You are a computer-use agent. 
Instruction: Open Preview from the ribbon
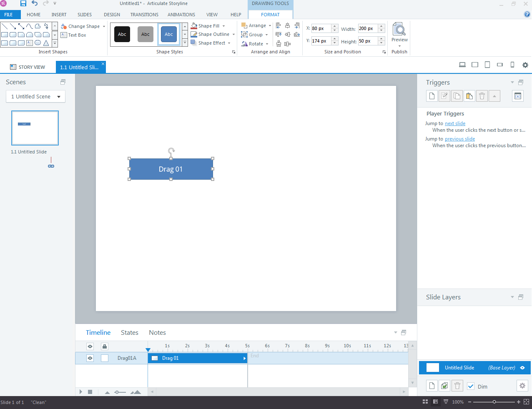coord(399,33)
